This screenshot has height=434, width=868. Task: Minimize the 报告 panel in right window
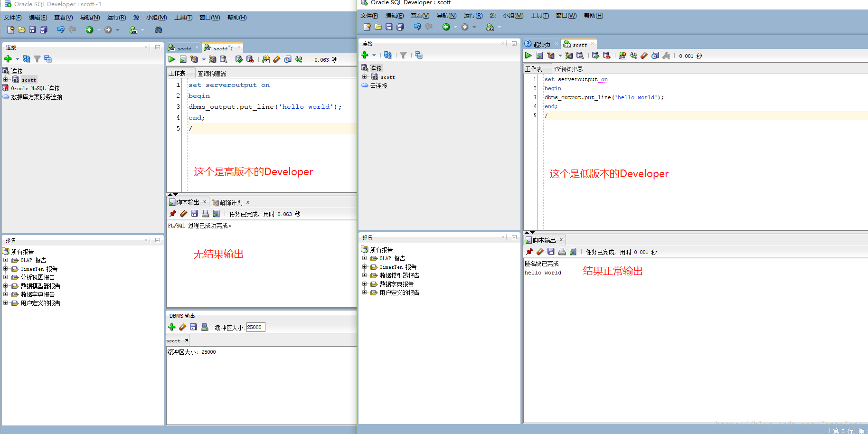click(x=514, y=237)
